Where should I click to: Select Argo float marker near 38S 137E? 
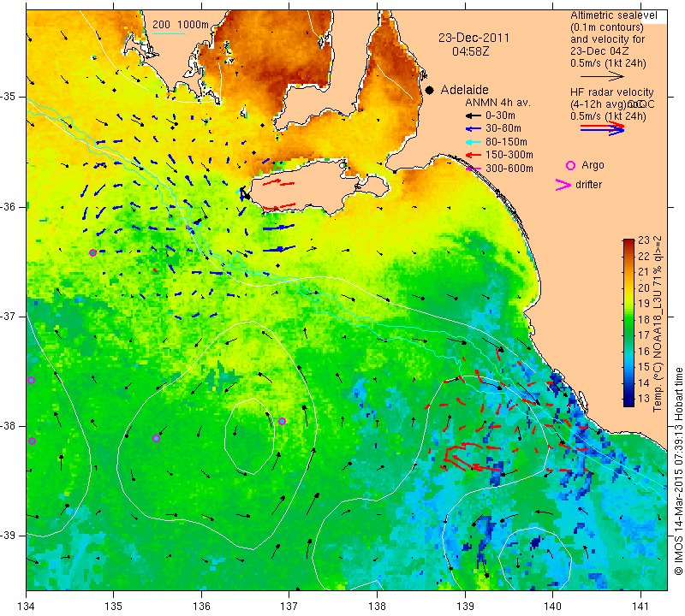point(283,421)
